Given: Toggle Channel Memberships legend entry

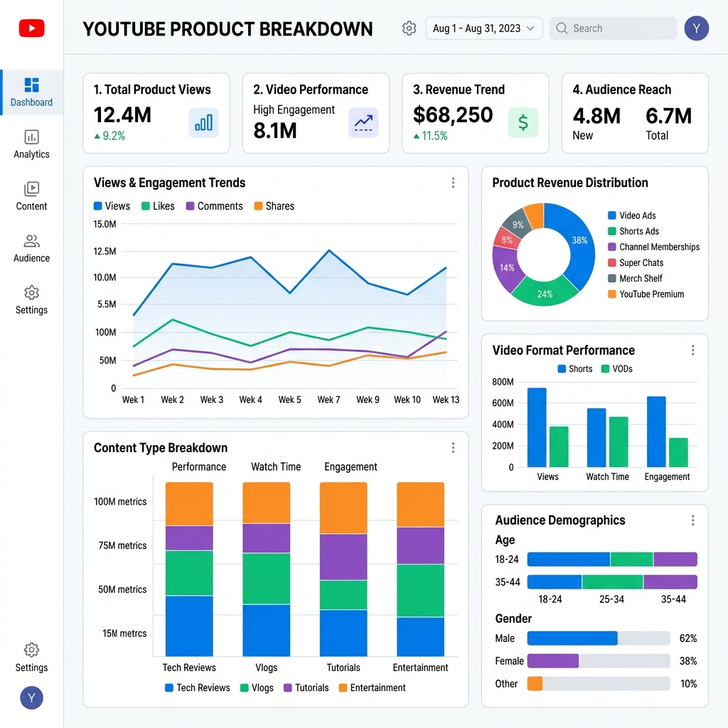Looking at the screenshot, I should pyautogui.click(x=654, y=247).
